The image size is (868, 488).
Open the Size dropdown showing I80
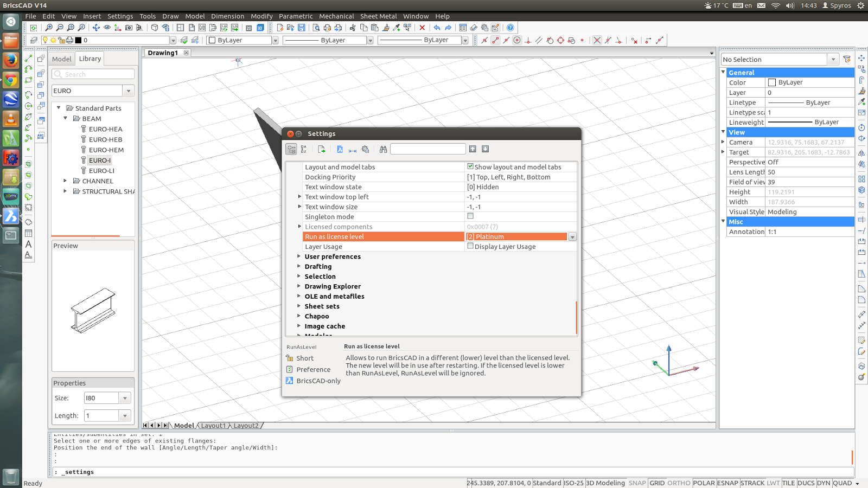click(125, 398)
